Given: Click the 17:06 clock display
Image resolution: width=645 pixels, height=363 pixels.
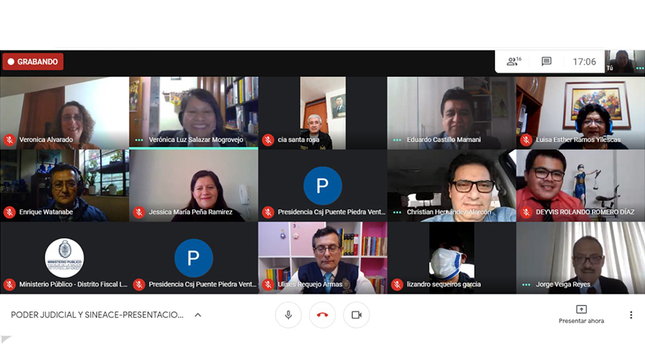Looking at the screenshot, I should [584, 62].
